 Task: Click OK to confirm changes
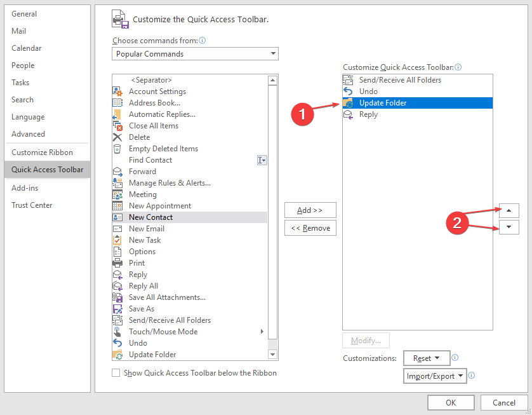[x=451, y=402]
